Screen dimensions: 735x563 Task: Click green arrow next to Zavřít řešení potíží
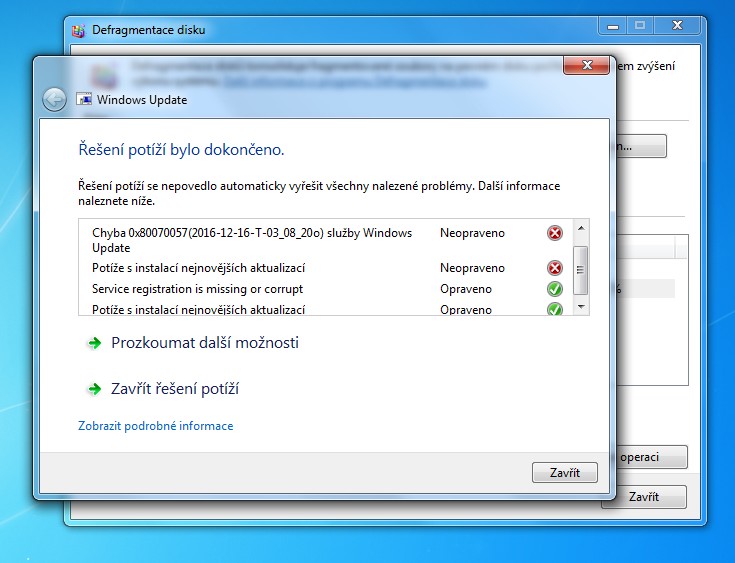coord(95,389)
